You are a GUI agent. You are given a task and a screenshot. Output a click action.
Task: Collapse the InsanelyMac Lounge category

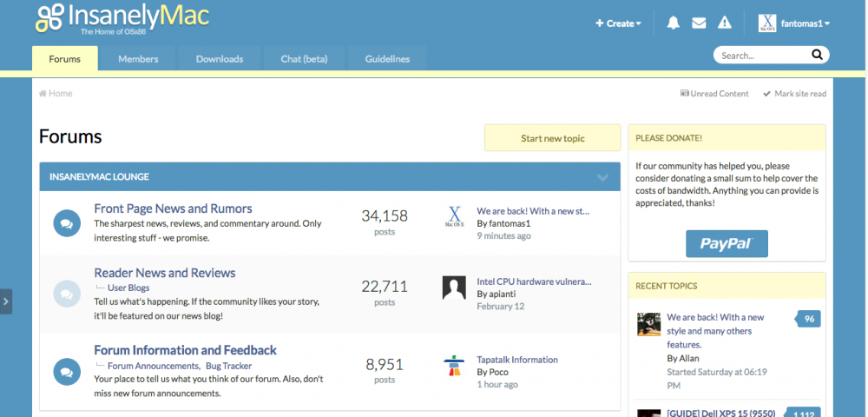pyautogui.click(x=603, y=177)
